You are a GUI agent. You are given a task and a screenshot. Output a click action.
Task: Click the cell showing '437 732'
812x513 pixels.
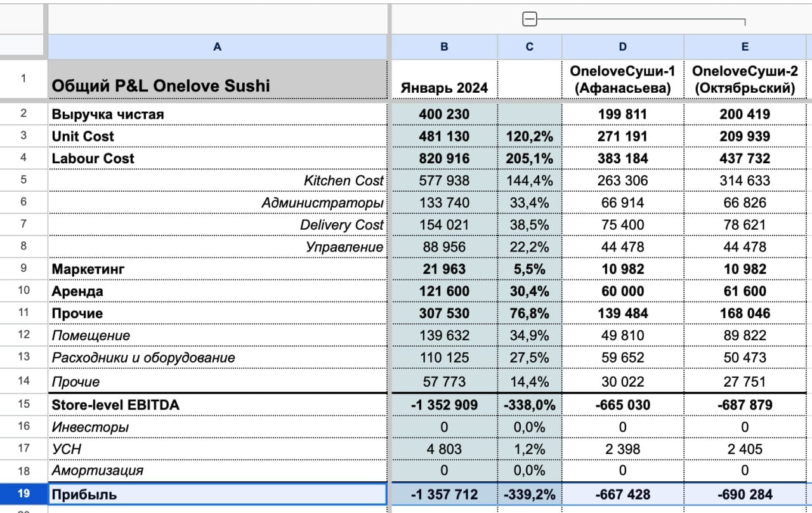745,158
